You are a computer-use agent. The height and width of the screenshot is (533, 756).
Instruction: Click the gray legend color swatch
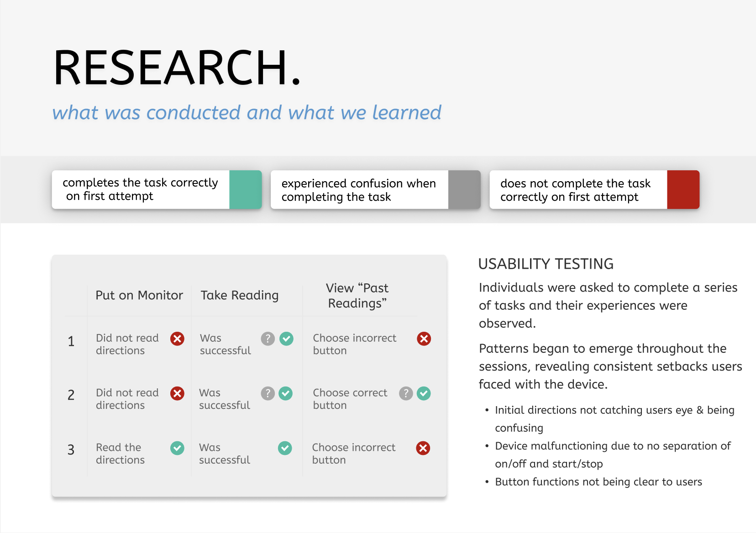click(464, 190)
